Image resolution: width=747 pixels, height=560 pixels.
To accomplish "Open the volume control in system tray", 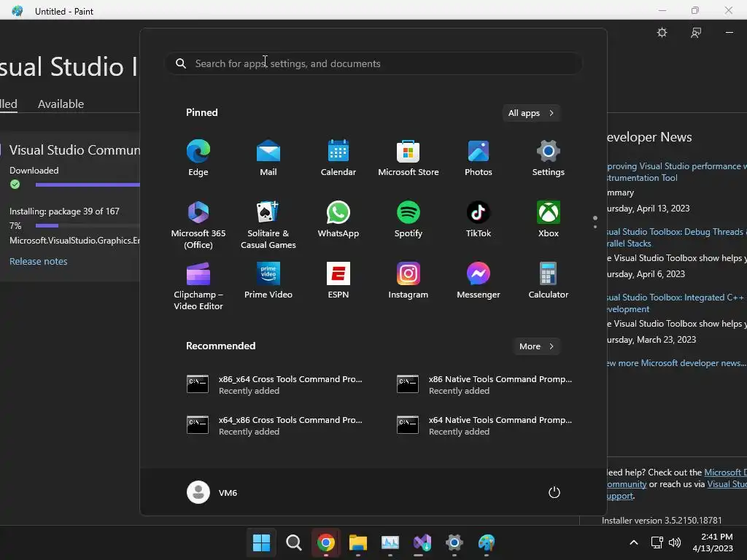I will click(675, 542).
